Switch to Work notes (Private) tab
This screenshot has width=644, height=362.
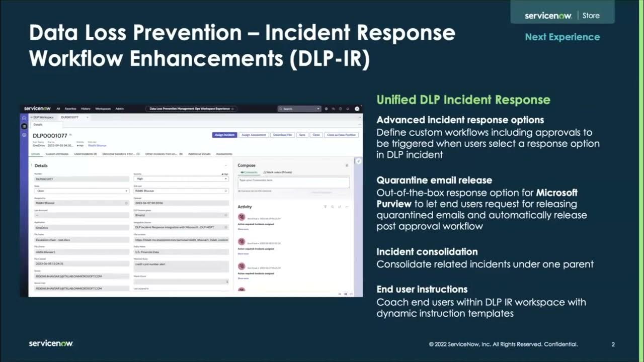278,172
